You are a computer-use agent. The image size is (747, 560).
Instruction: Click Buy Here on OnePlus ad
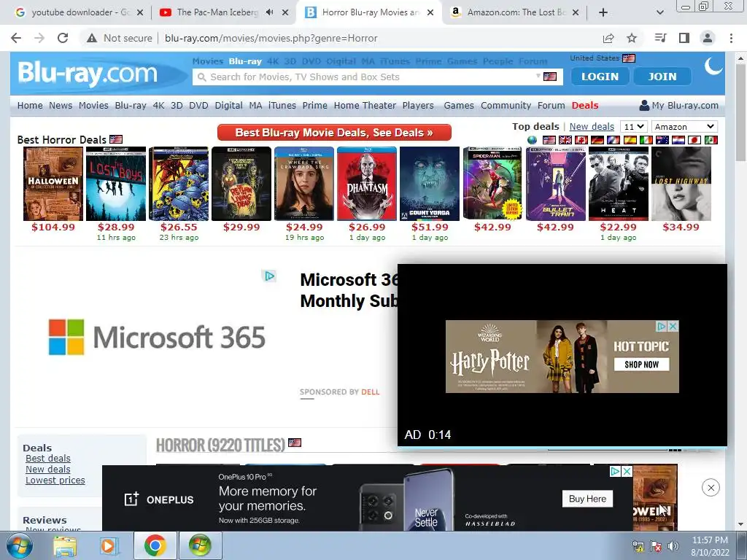tap(587, 499)
